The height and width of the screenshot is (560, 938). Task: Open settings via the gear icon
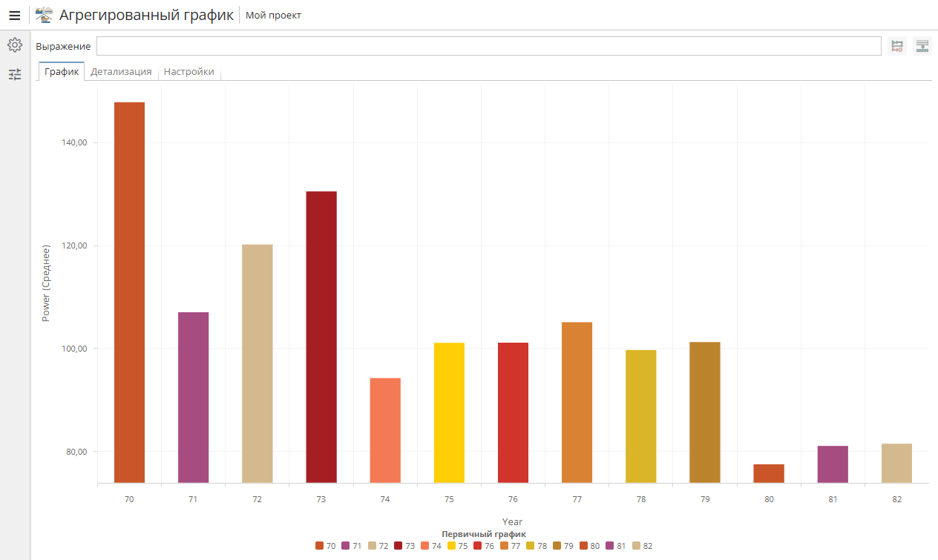[14, 45]
